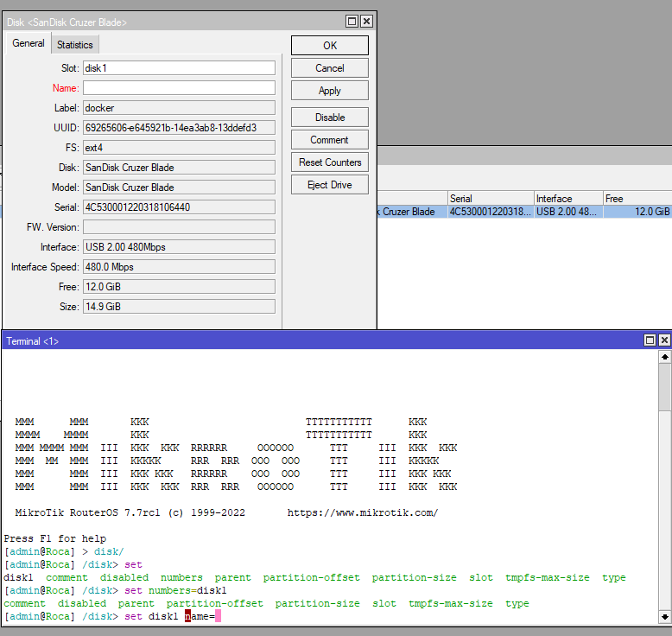
Task: Click the OK button in Disk dialog
Action: 330,46
